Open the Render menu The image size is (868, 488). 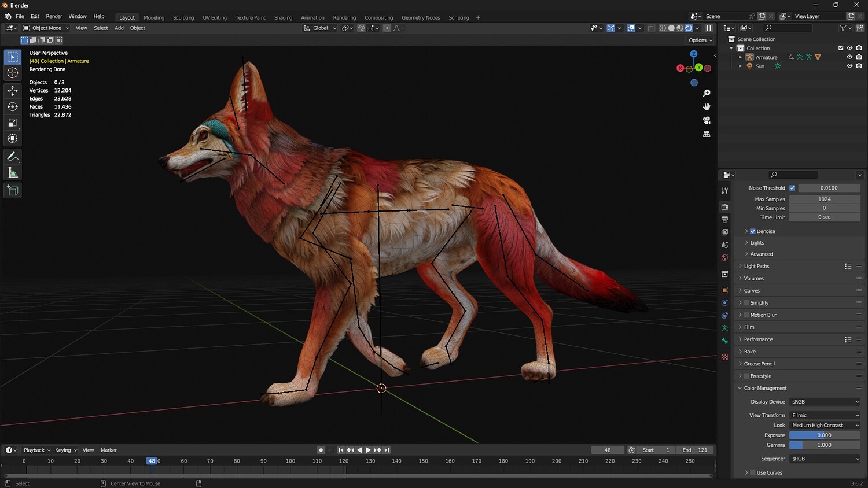pos(54,16)
